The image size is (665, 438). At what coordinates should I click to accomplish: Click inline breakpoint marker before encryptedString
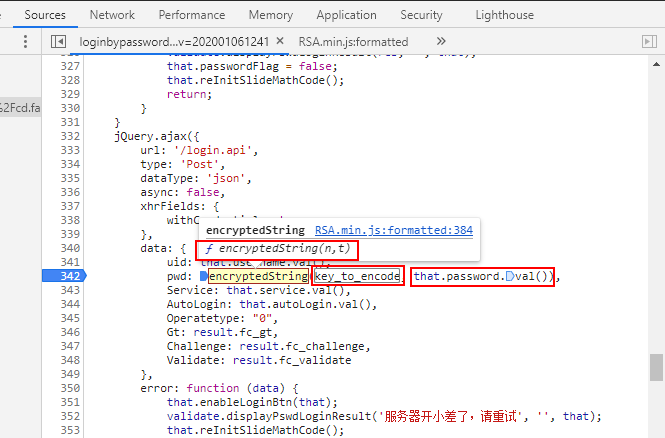coord(203,276)
